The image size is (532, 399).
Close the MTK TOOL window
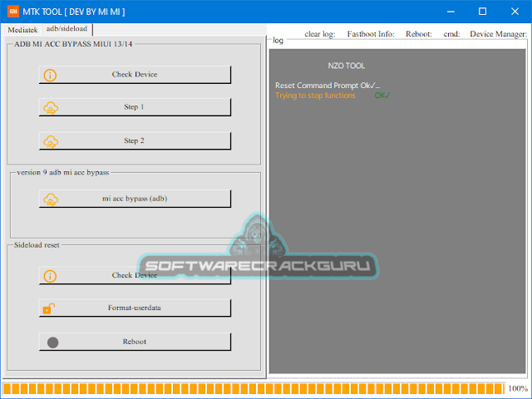click(x=515, y=12)
